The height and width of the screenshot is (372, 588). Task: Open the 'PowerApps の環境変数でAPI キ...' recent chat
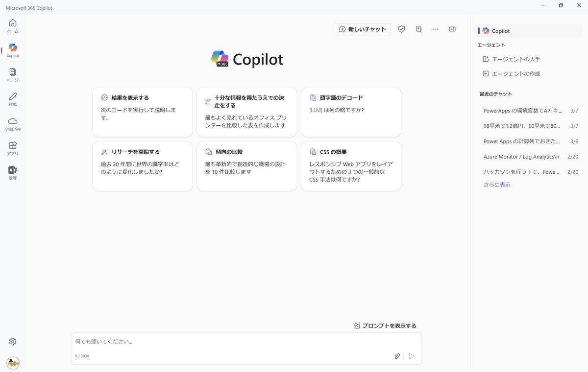(x=522, y=111)
